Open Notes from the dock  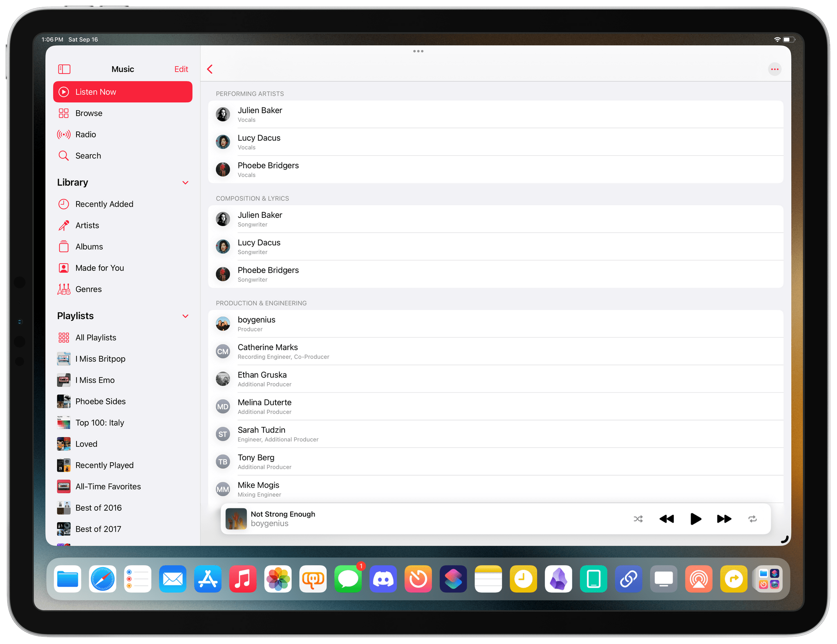pos(488,579)
